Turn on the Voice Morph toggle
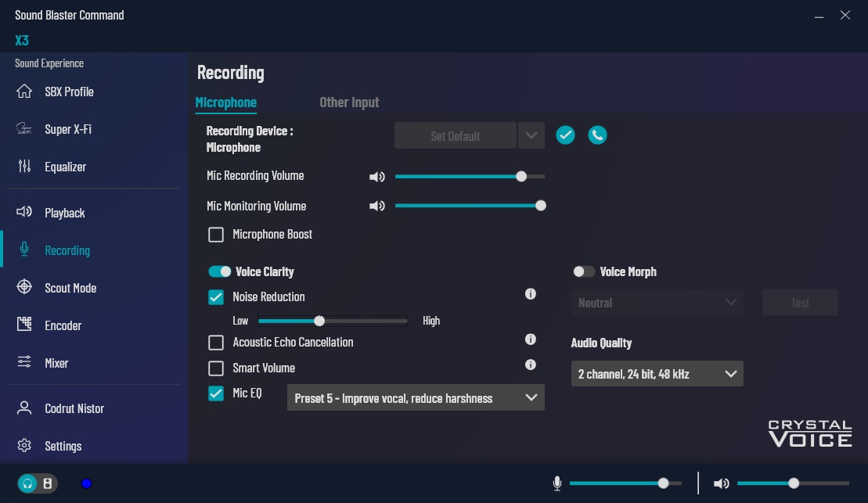Image resolution: width=868 pixels, height=503 pixels. (x=583, y=271)
